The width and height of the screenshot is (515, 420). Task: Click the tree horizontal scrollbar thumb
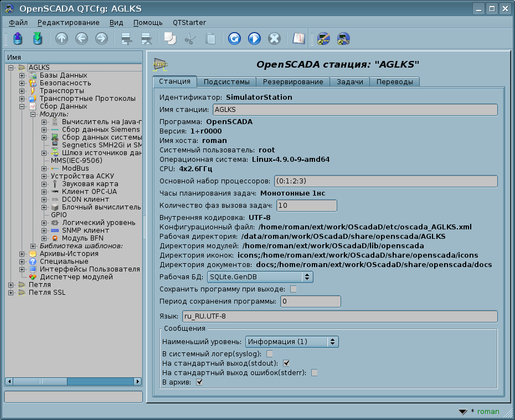[40, 382]
